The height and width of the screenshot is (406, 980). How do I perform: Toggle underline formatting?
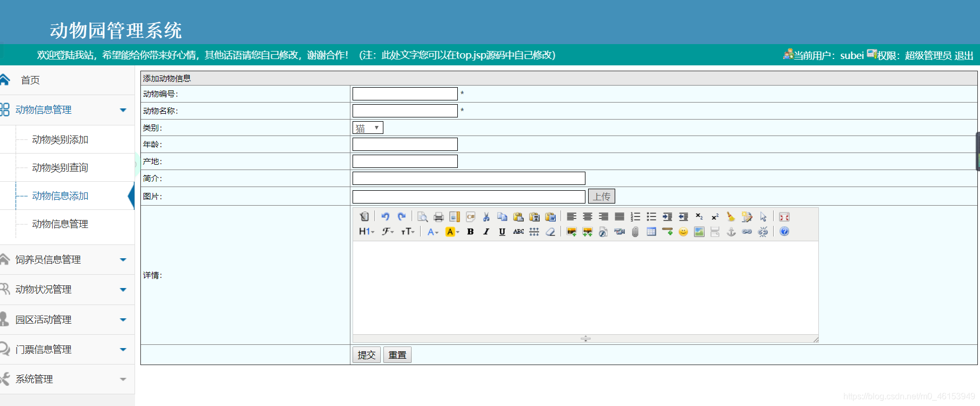pyautogui.click(x=502, y=232)
